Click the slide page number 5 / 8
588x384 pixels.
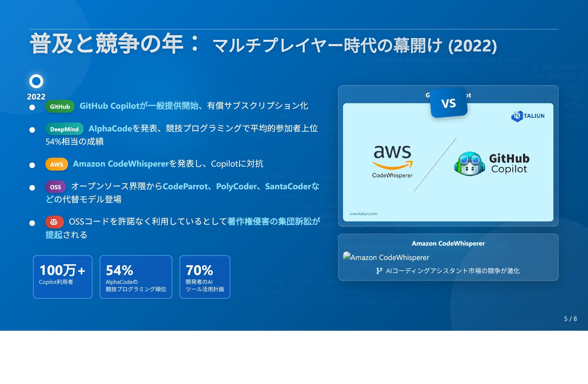(571, 319)
